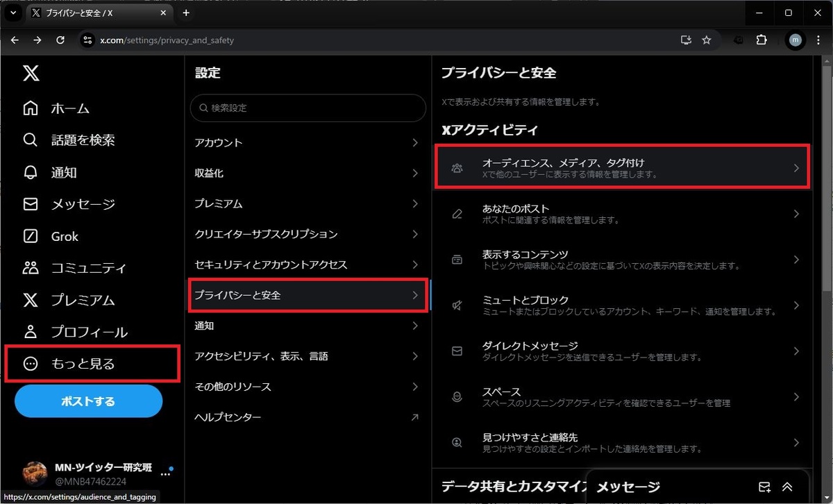Screen dimensions: 833x504
Task: Open notifications bell icon
Action: (31, 172)
